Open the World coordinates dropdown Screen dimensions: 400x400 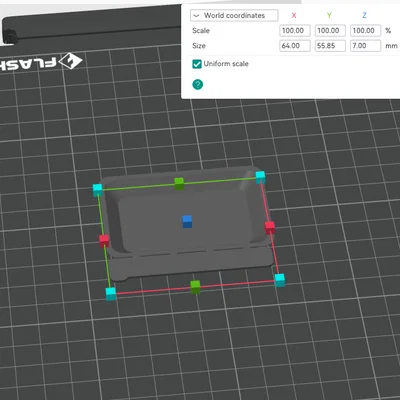pos(234,15)
